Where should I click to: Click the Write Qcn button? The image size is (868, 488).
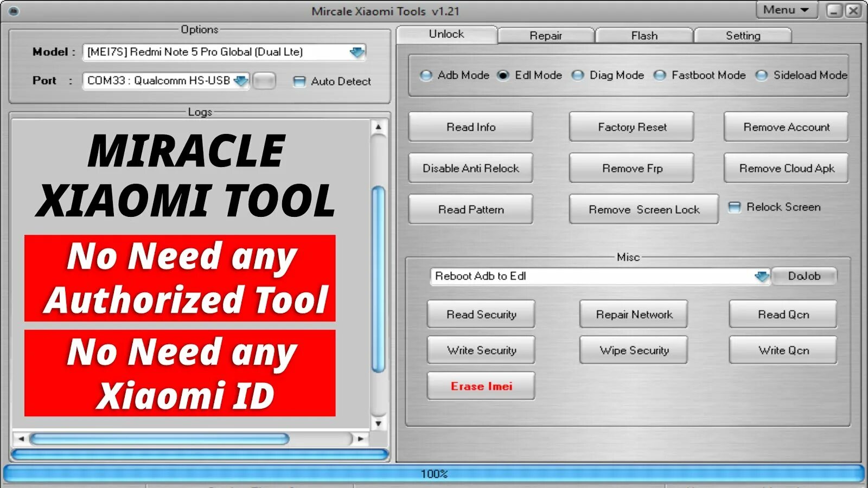tap(783, 350)
